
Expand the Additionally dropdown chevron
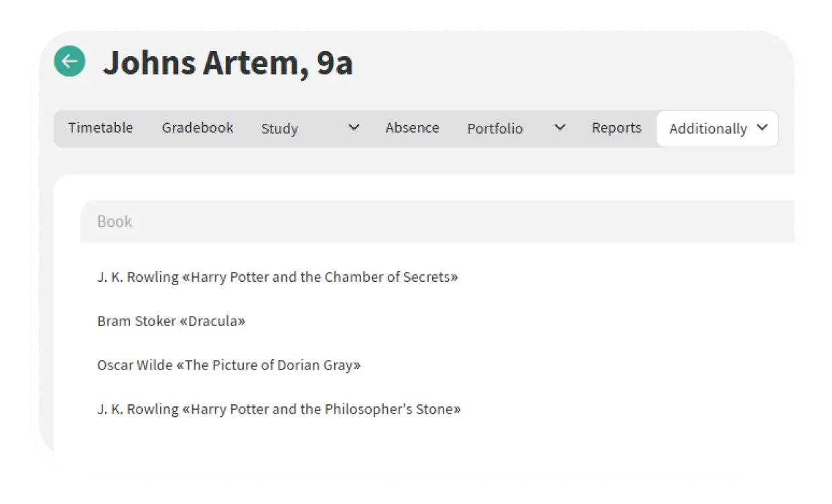pyautogui.click(x=762, y=128)
